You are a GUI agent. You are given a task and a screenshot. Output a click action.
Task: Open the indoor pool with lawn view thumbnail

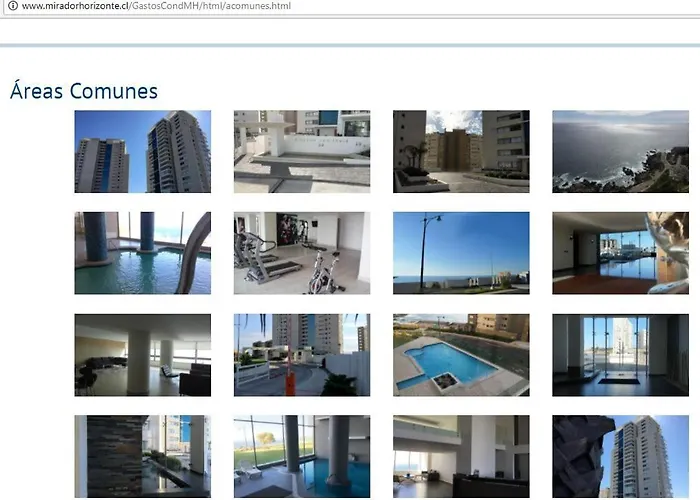(302, 456)
